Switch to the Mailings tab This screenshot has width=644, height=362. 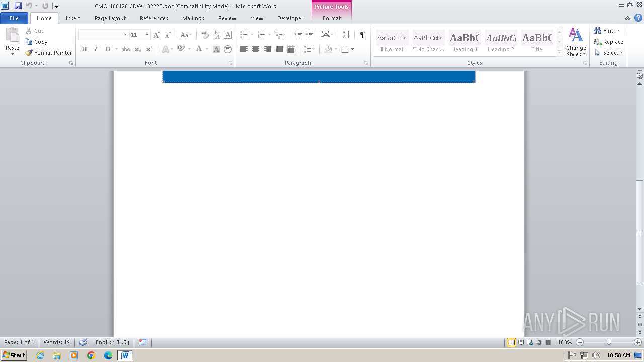tap(193, 18)
